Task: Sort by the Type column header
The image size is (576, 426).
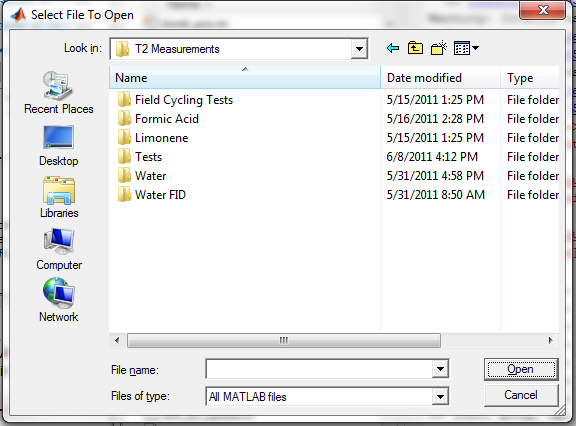Action: 530,77
